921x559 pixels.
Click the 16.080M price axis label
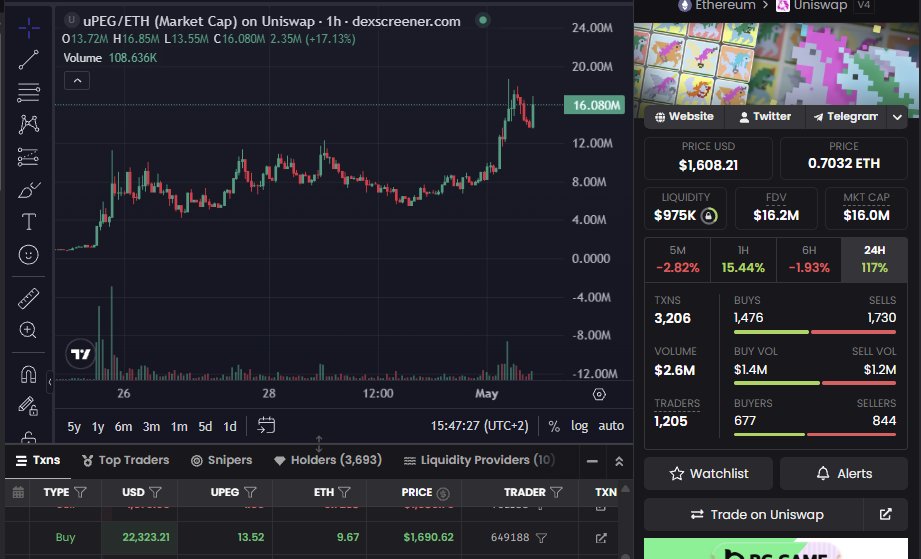click(594, 105)
